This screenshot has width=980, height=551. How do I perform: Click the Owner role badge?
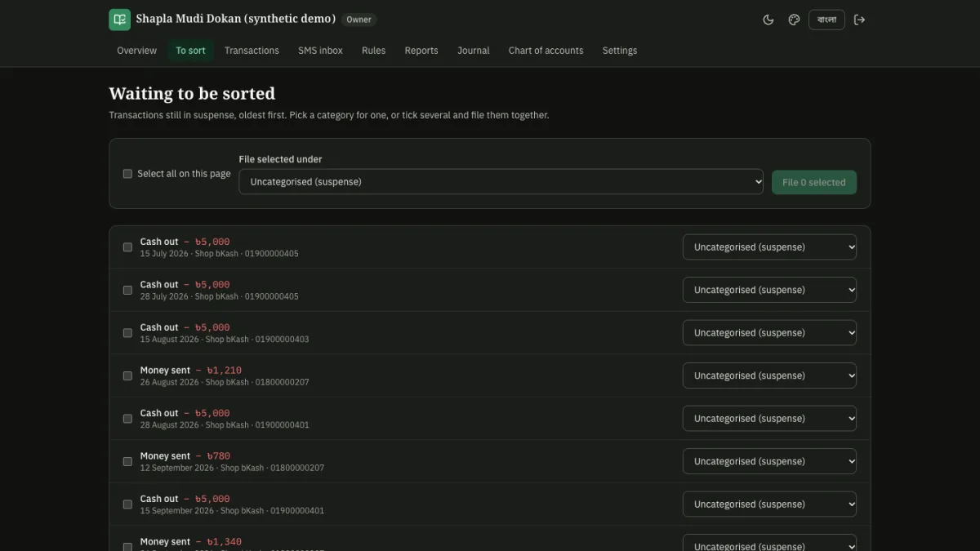point(359,20)
